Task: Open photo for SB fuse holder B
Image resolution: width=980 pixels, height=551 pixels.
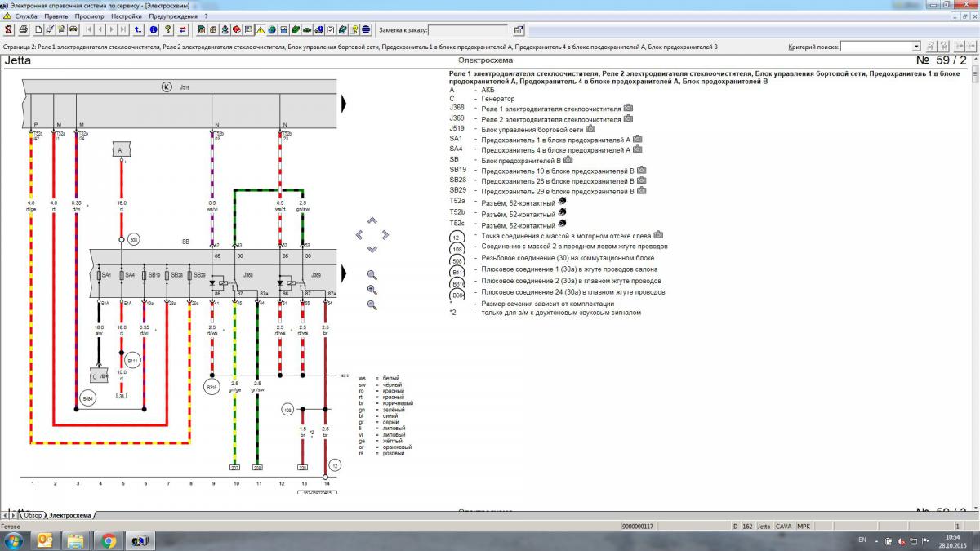Action: coord(568,160)
